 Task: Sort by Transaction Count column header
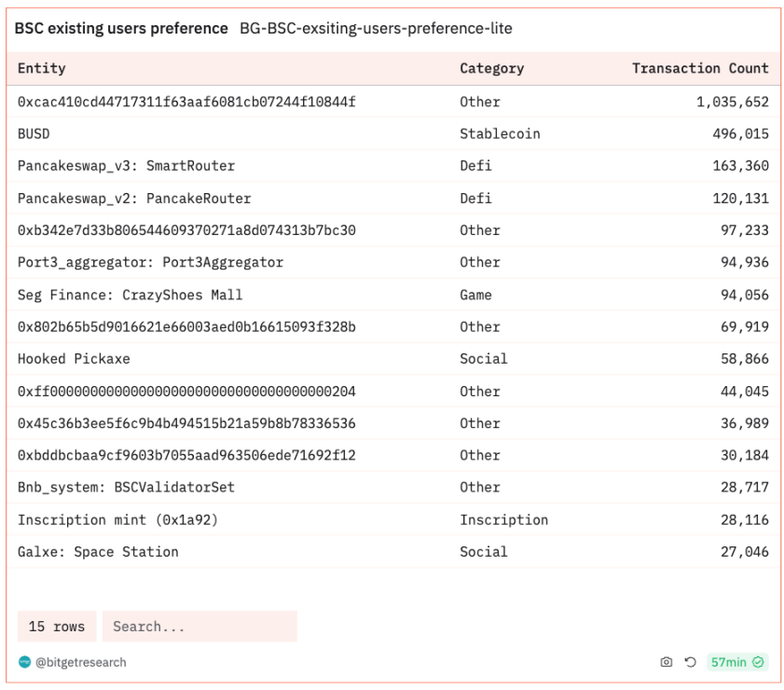point(700,68)
